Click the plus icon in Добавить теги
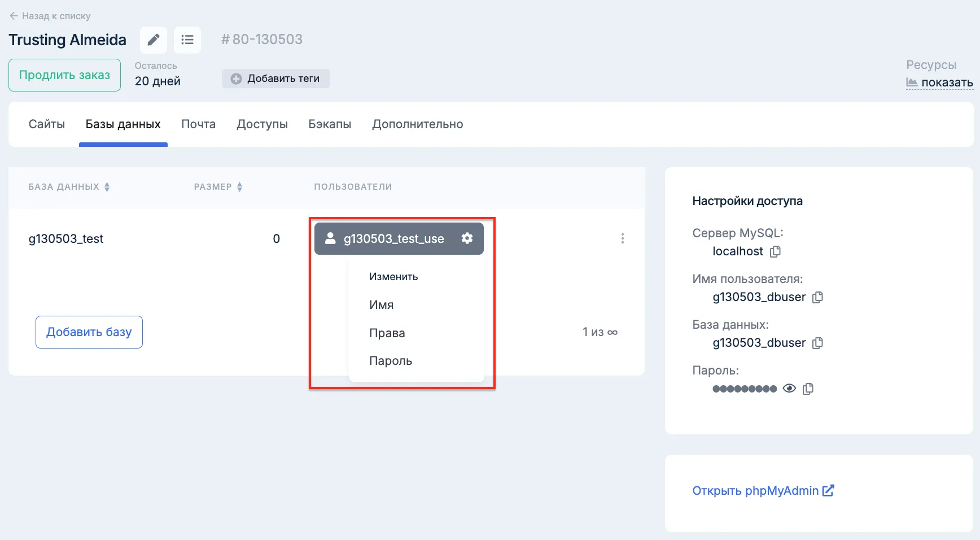 tap(236, 79)
